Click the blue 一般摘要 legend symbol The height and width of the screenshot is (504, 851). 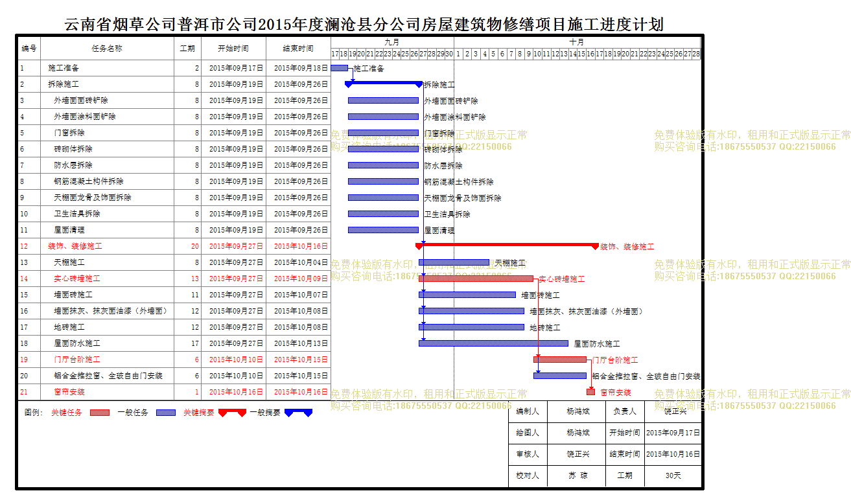click(299, 412)
